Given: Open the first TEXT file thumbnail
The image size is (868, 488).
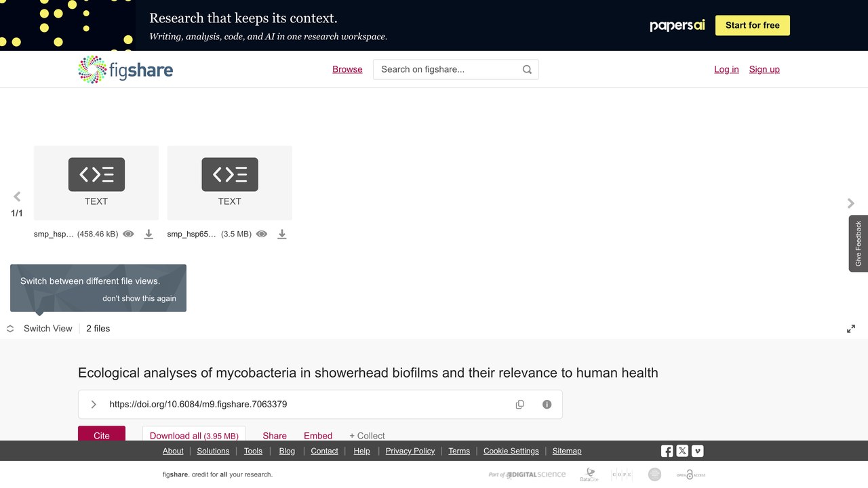Looking at the screenshot, I should pyautogui.click(x=96, y=183).
